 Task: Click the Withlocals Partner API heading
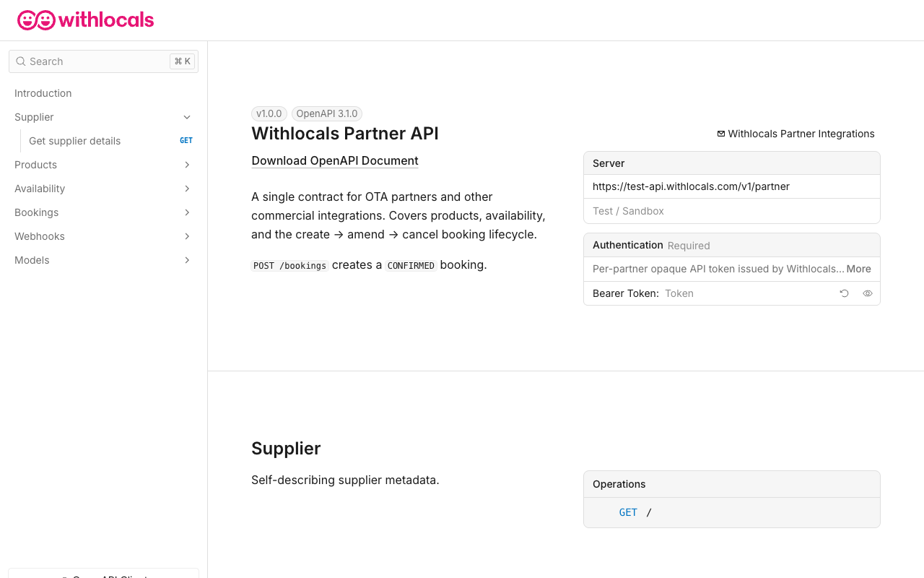[345, 134]
